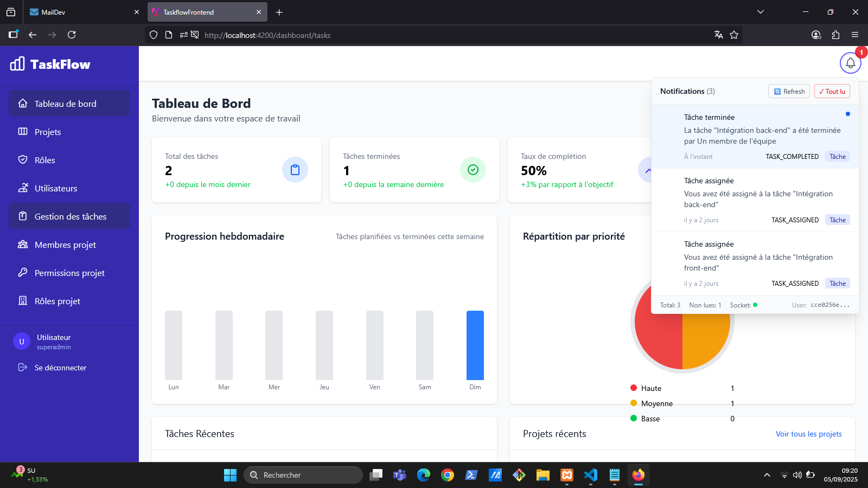Click the TASK_COMPLETED label

[792, 157]
